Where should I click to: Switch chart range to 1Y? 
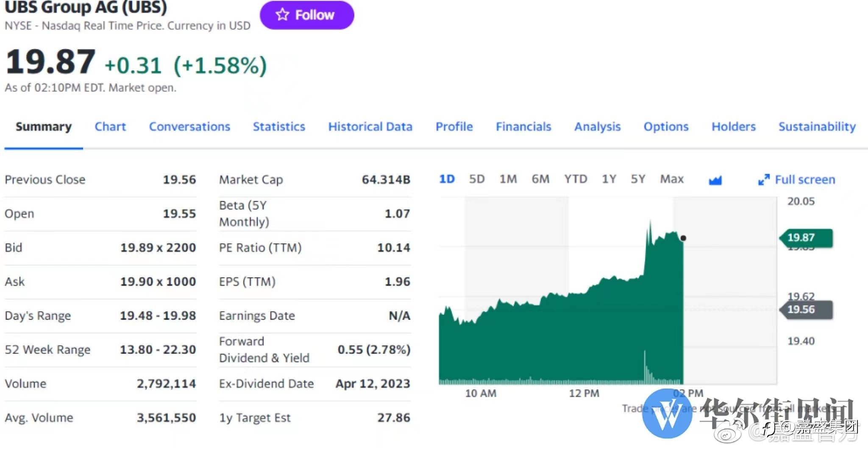(609, 179)
